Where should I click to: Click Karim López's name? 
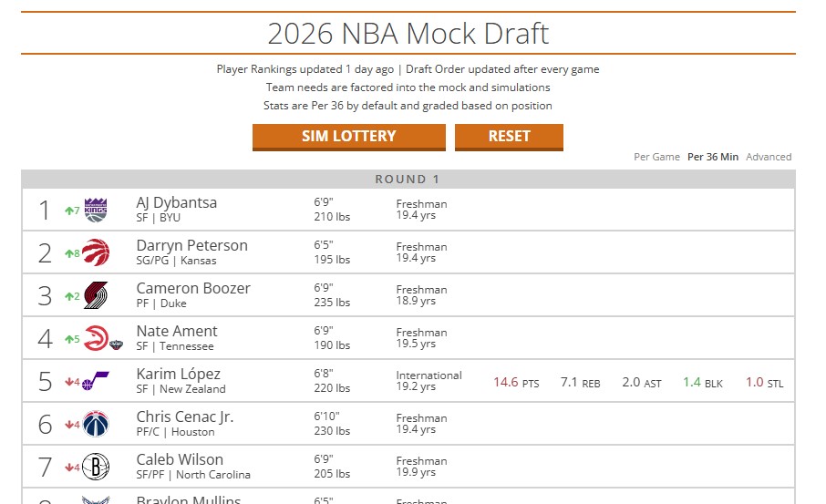pyautogui.click(x=178, y=374)
